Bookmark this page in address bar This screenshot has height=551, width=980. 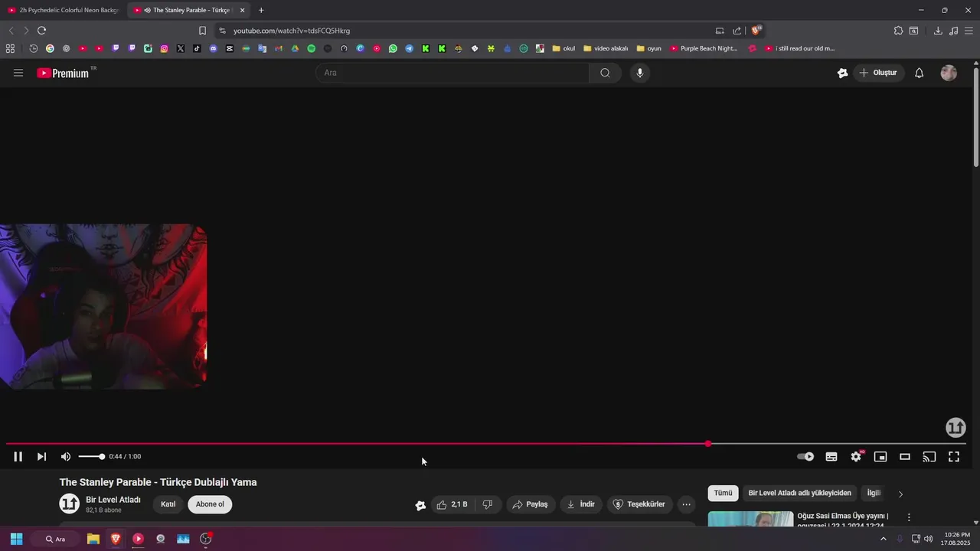(202, 31)
